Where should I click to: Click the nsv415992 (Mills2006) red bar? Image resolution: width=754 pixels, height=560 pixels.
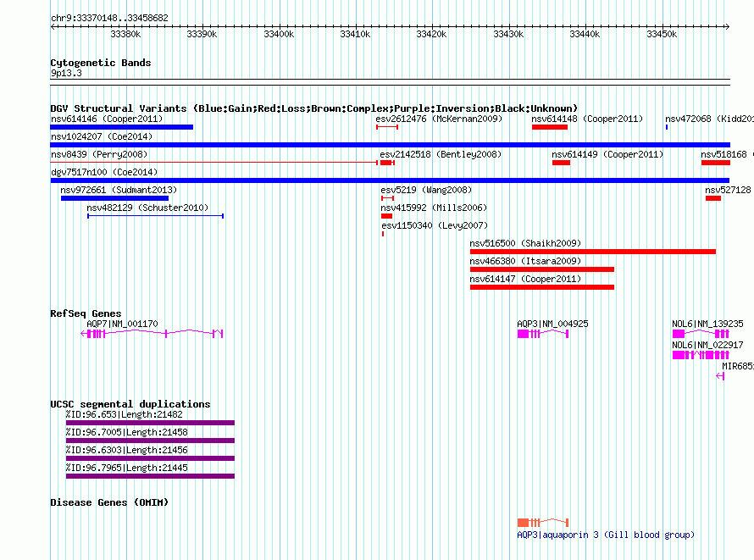tap(386, 216)
